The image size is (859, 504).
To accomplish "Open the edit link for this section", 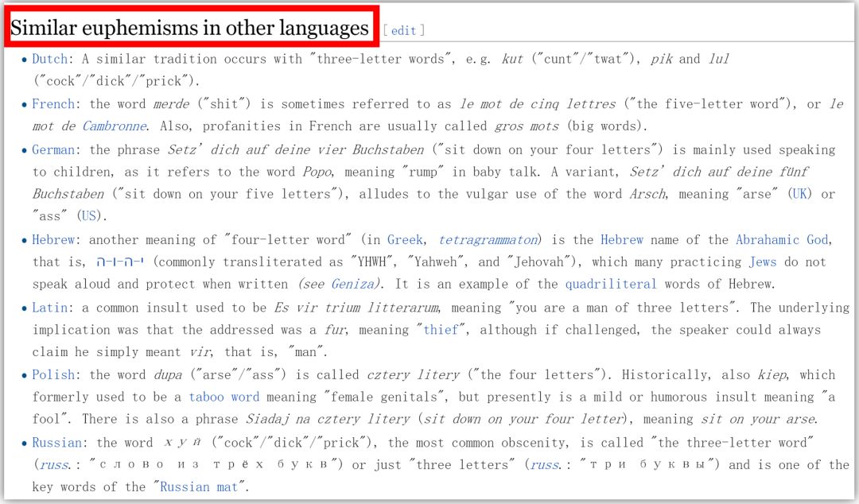I will pos(402,30).
